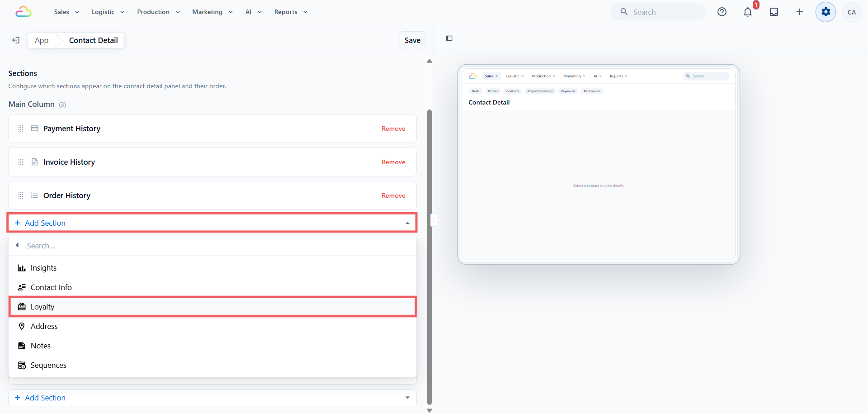Choose the Sequences option
The width and height of the screenshot is (868, 414).
click(x=212, y=365)
